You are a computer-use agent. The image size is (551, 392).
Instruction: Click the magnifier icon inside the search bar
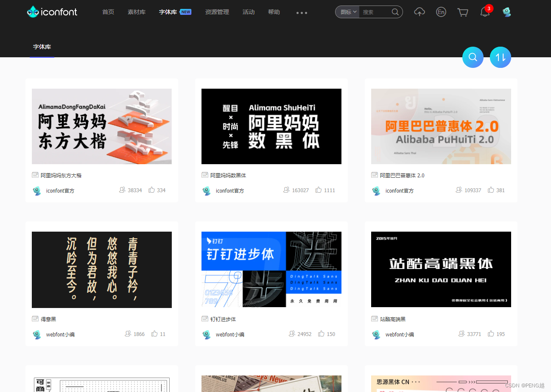[x=394, y=12]
